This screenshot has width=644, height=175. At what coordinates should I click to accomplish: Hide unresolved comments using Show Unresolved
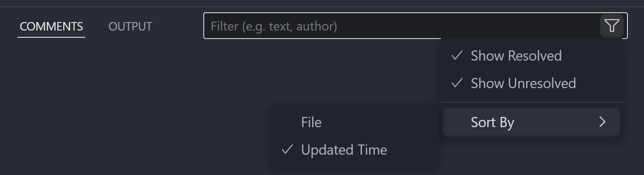coord(523,83)
